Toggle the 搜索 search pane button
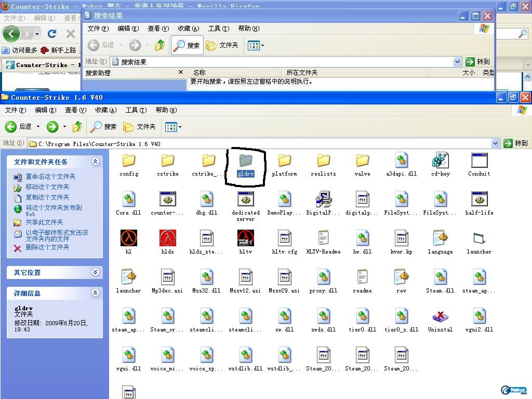 (x=103, y=127)
